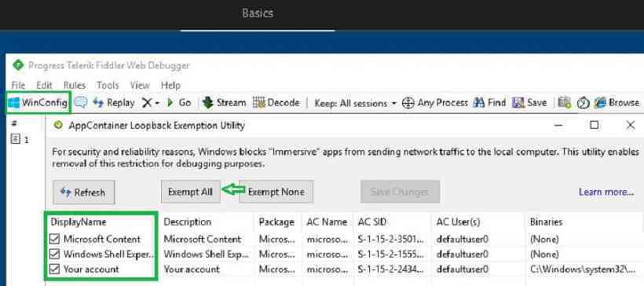Open the Help menu
The width and height of the screenshot is (644, 286).
click(x=170, y=86)
